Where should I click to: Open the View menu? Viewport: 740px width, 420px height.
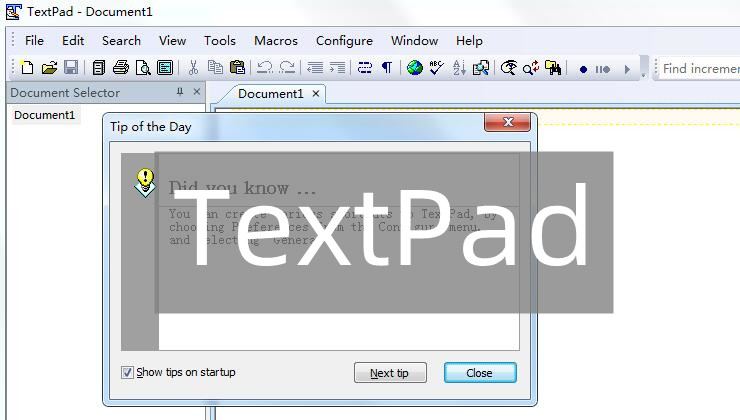(x=172, y=41)
